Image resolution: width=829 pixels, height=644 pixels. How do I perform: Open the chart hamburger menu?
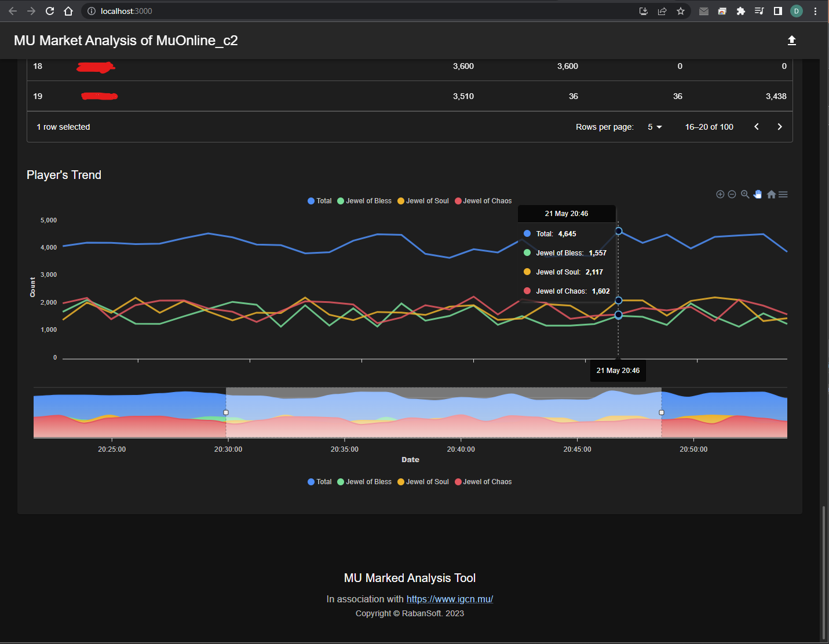tap(783, 195)
